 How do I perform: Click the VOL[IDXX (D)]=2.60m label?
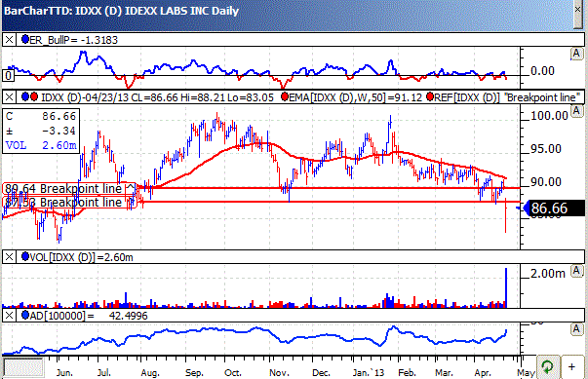[81, 257]
